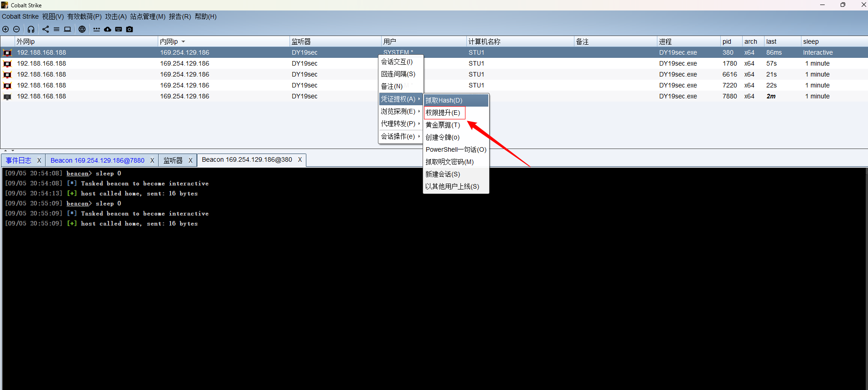This screenshot has height=390, width=868.
Task: Click the disconnect (minus) toolbar icon
Action: coord(16,29)
